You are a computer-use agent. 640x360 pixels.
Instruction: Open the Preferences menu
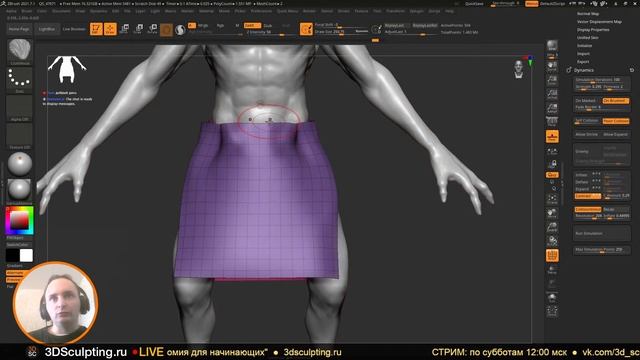(261, 11)
